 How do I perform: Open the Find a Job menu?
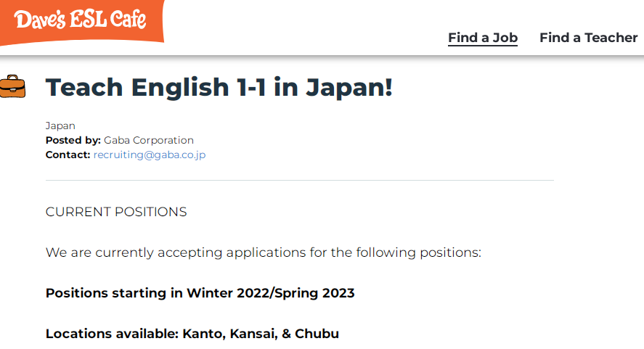[482, 38]
